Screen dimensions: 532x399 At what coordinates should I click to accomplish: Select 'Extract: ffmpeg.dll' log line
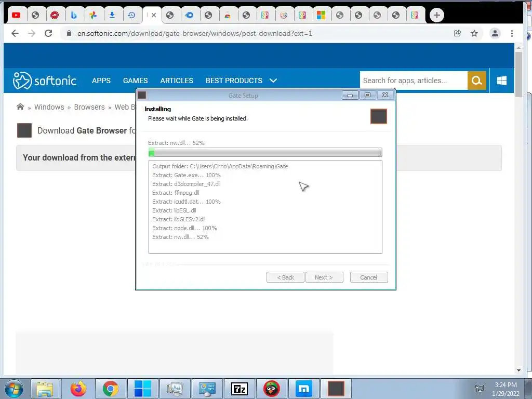[176, 193]
